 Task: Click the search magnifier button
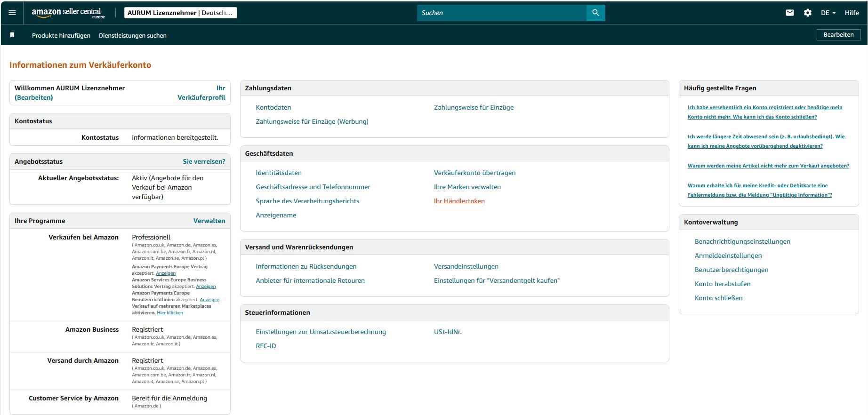[x=595, y=13]
